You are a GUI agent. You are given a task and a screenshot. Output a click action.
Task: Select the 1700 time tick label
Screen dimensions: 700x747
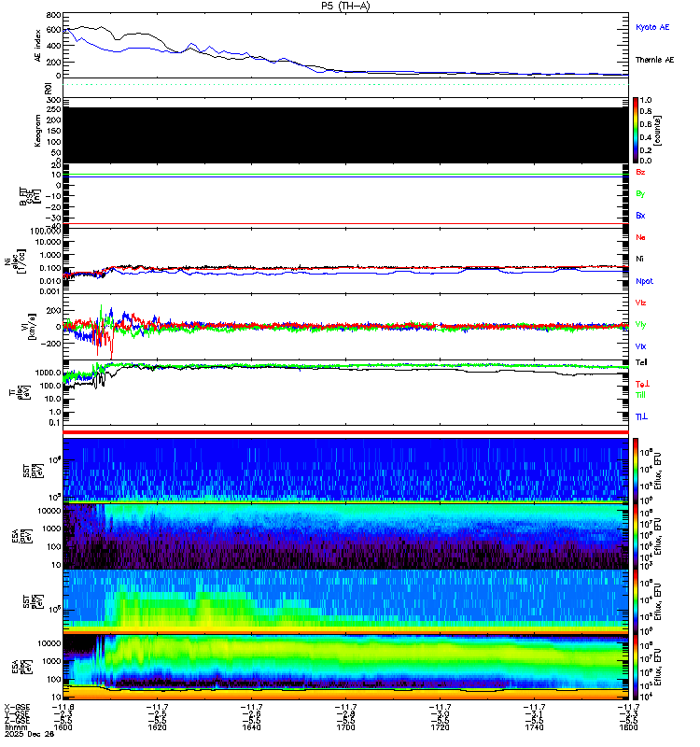(x=345, y=727)
